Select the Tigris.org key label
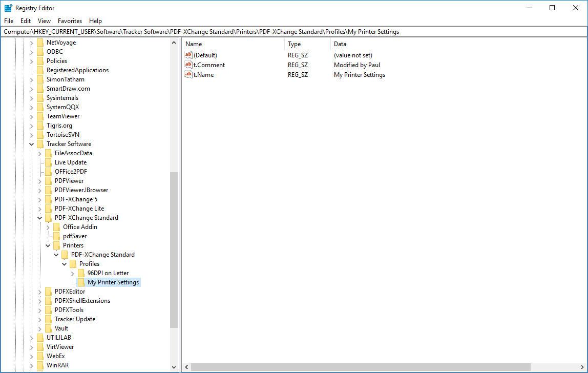Image resolution: width=588 pixels, height=373 pixels. 59,126
